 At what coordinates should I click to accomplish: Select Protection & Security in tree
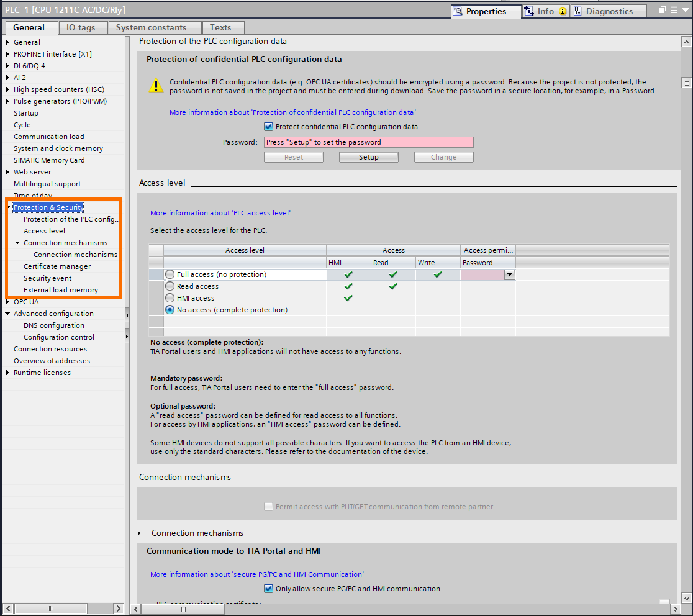[x=48, y=207]
